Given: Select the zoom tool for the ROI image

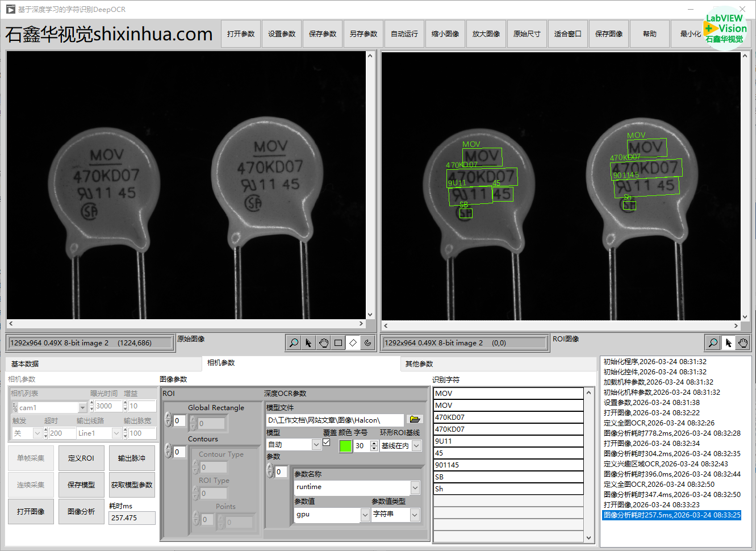Looking at the screenshot, I should click(x=713, y=343).
